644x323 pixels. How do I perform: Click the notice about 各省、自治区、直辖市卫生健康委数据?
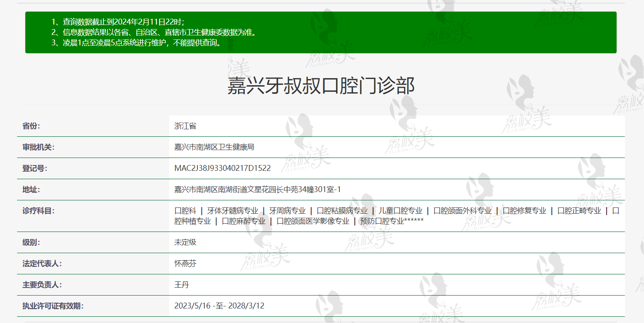click(153, 32)
